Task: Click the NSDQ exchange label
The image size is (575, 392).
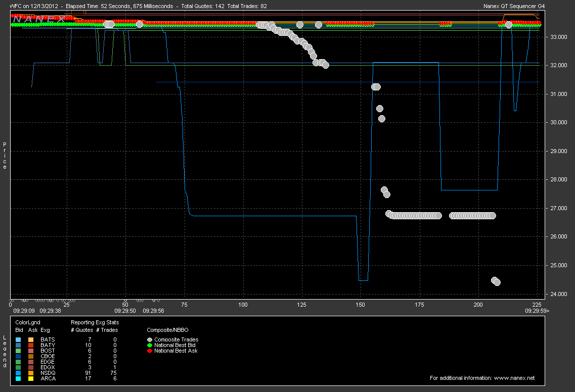Action: [x=48, y=373]
